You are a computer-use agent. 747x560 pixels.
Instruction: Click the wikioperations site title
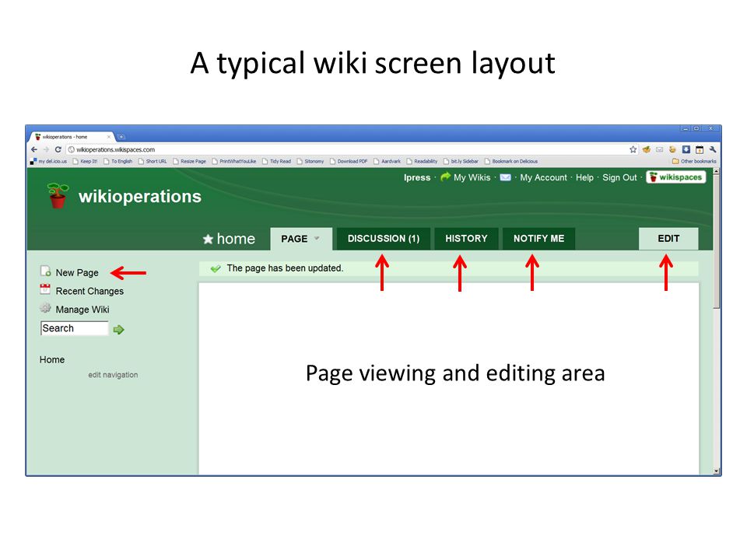(140, 196)
